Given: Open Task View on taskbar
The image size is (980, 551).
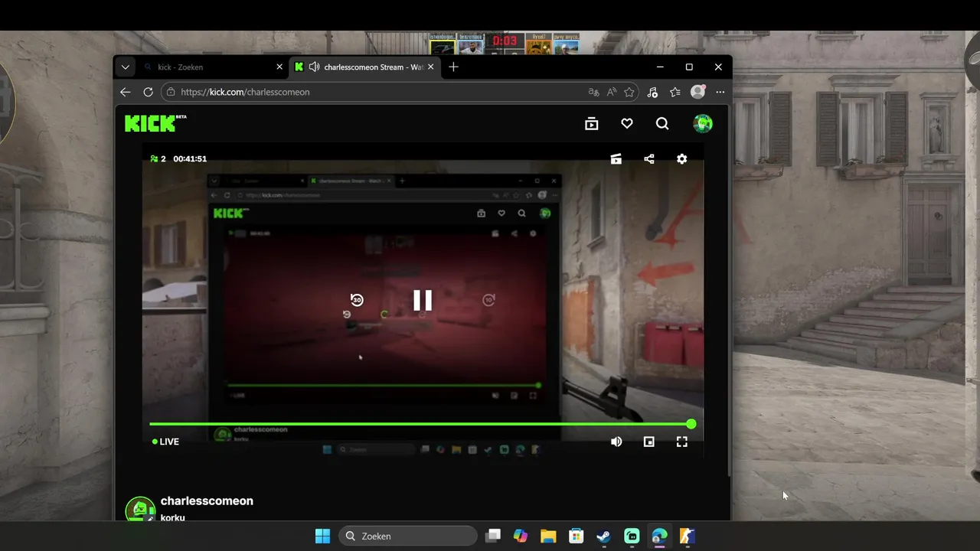Looking at the screenshot, I should point(493,536).
